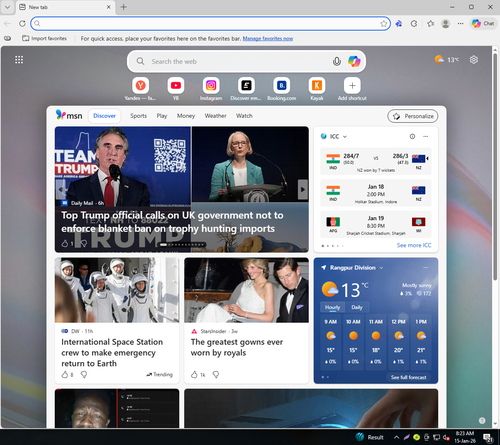Open Settings and more ellipsis menu

(x=460, y=24)
